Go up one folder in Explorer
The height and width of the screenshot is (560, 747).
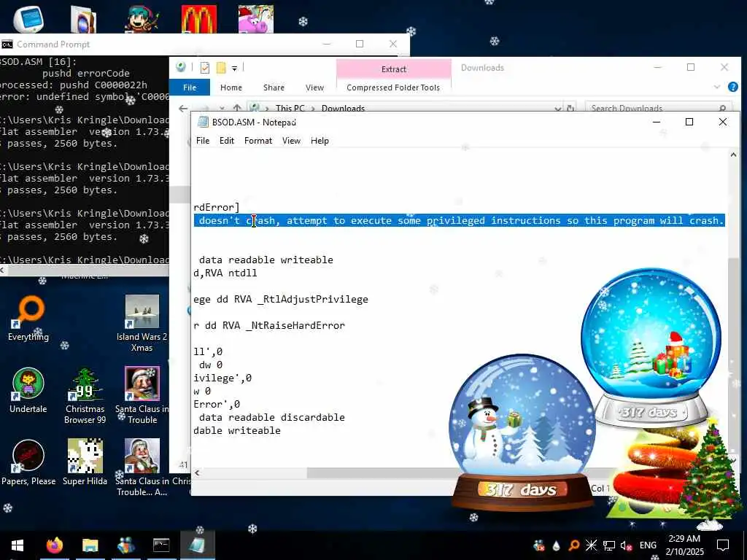click(x=237, y=109)
